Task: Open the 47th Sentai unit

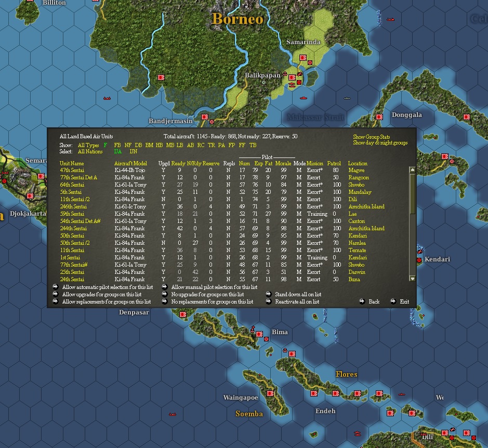Action: [x=72, y=170]
